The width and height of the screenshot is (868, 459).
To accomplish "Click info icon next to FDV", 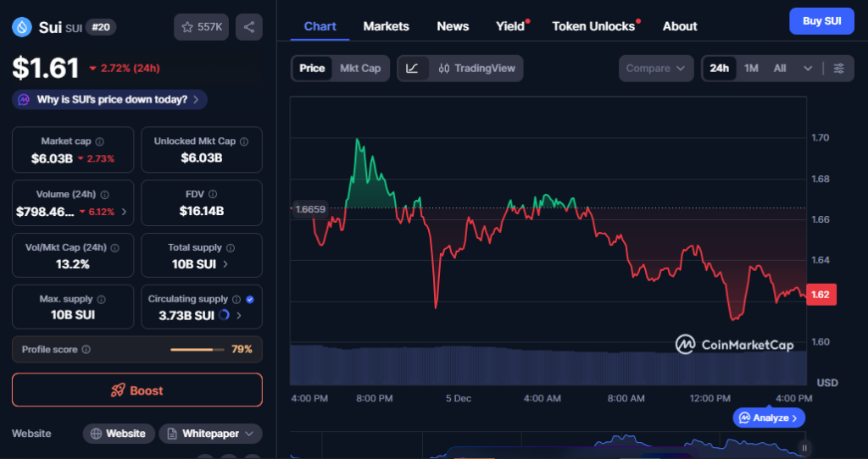I will click(213, 194).
